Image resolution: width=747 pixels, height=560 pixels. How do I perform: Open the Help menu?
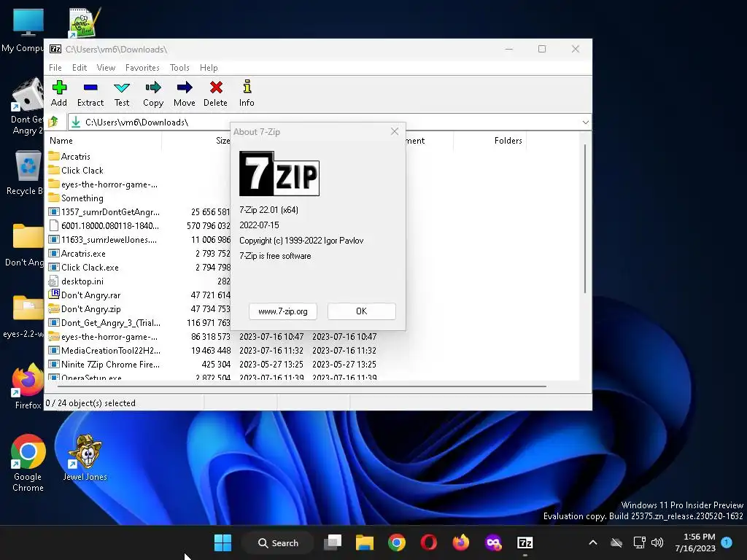(x=209, y=68)
